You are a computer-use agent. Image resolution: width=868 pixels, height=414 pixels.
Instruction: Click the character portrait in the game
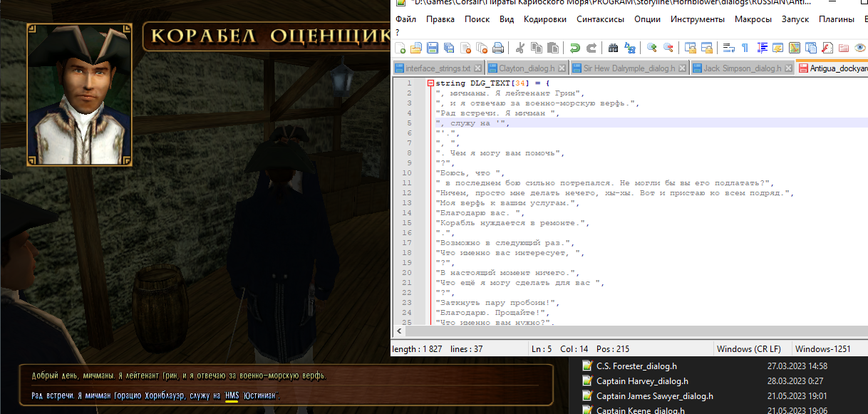tap(79, 95)
